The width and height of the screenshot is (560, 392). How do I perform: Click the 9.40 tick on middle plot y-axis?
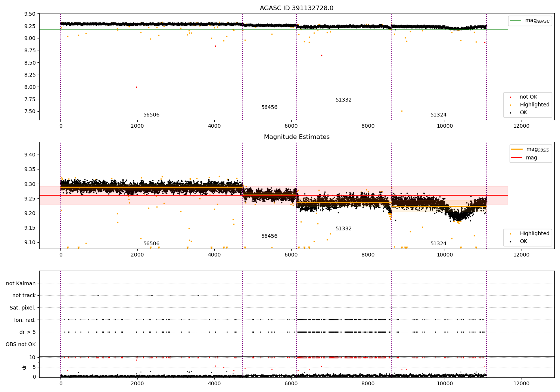tap(29, 155)
